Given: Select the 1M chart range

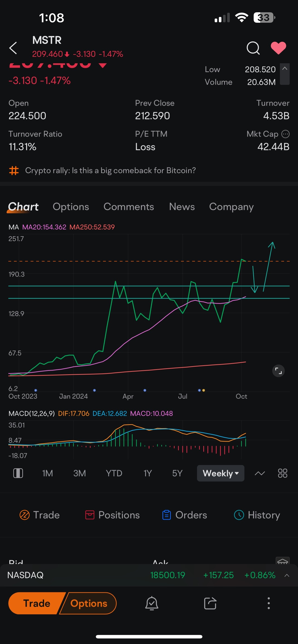Looking at the screenshot, I should point(48,473).
